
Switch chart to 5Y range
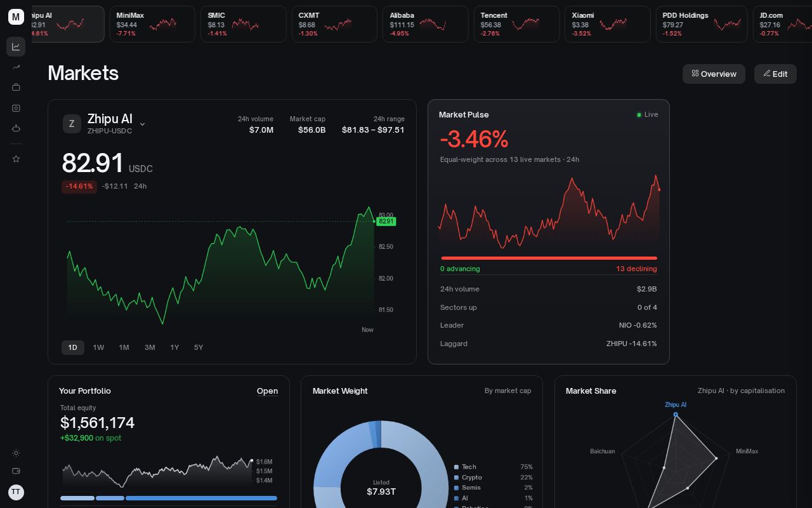click(199, 347)
